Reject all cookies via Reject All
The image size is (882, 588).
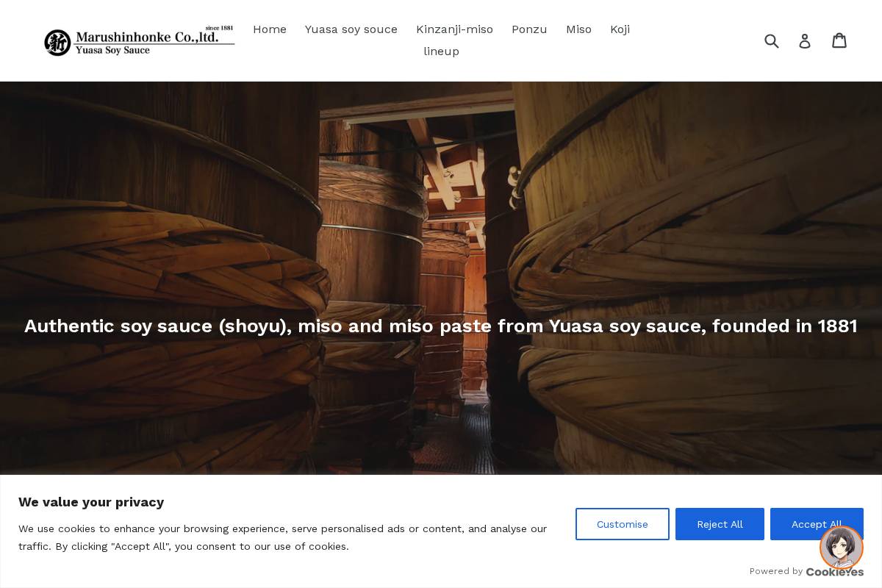(720, 524)
